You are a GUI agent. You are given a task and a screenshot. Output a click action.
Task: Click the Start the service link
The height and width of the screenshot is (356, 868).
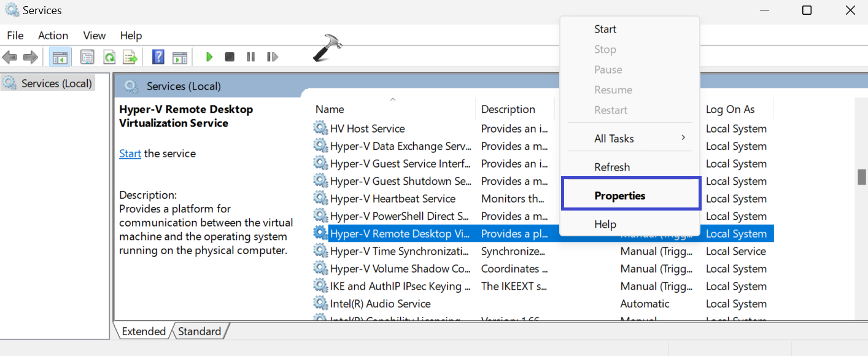pyautogui.click(x=130, y=153)
